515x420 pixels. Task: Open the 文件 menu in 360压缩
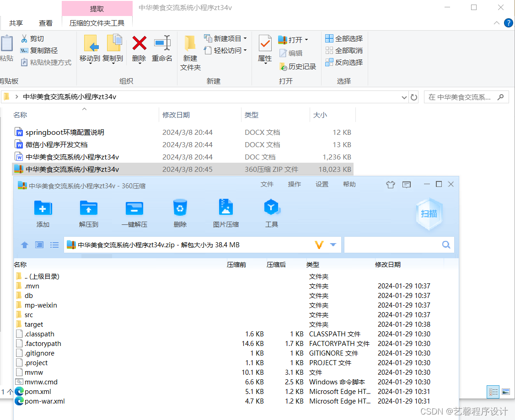coord(267,184)
